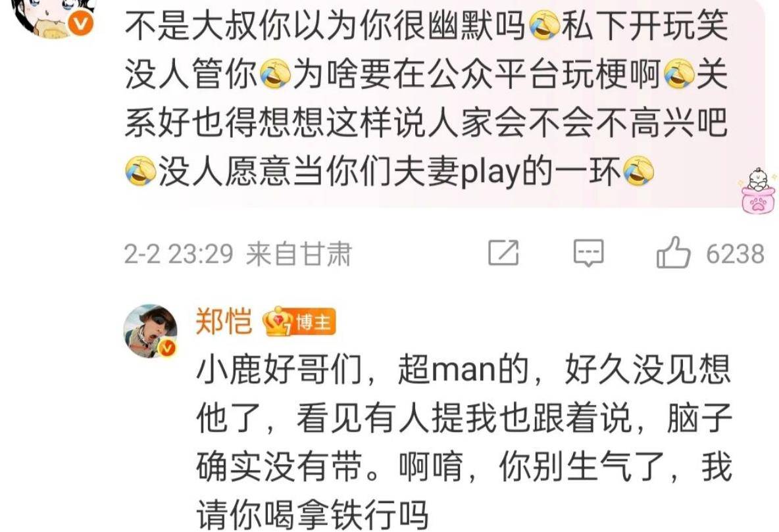This screenshot has height=532, width=779.
Task: Open replies via the comment bubble icon
Action: (x=589, y=253)
